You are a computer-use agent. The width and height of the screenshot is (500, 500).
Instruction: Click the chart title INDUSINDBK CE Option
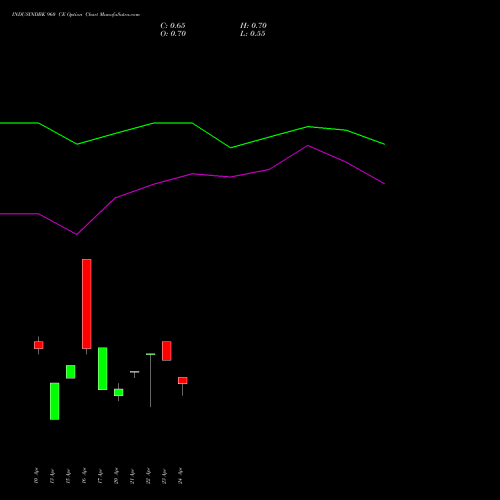(76, 15)
